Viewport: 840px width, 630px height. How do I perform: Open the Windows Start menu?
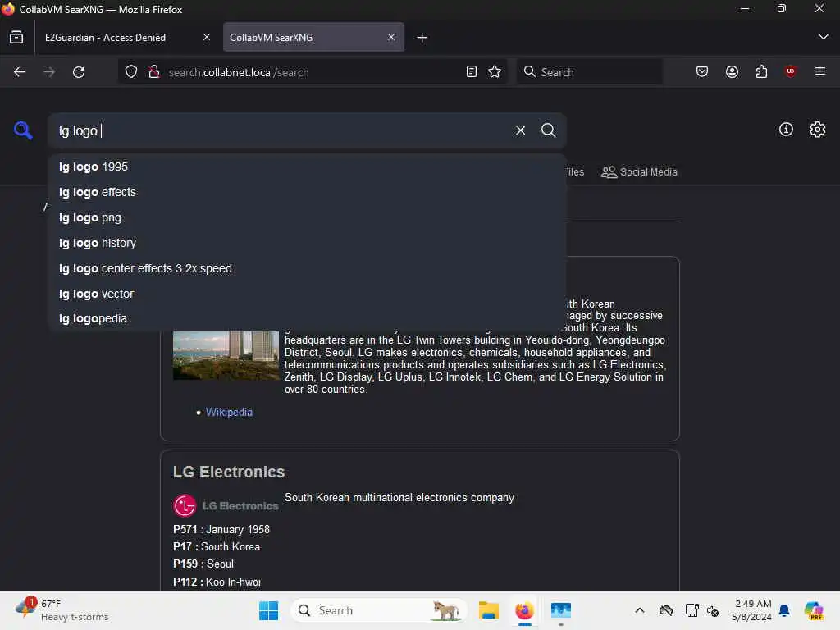click(268, 610)
